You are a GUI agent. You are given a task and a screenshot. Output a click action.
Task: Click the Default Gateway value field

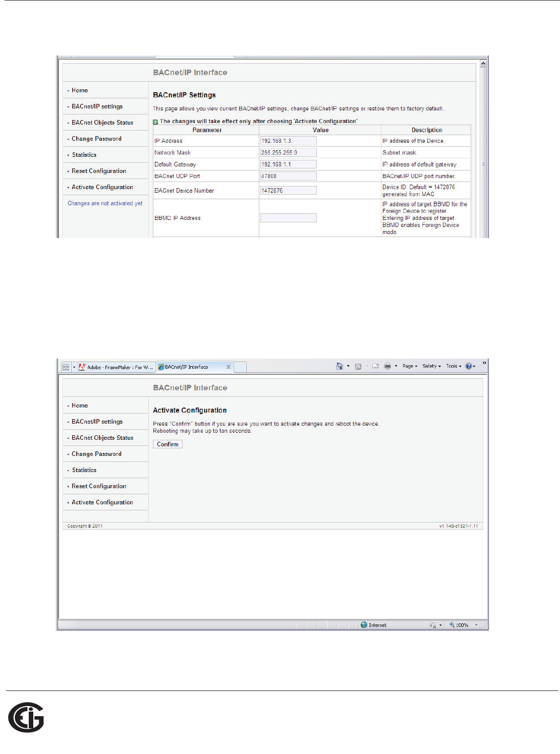(x=289, y=164)
